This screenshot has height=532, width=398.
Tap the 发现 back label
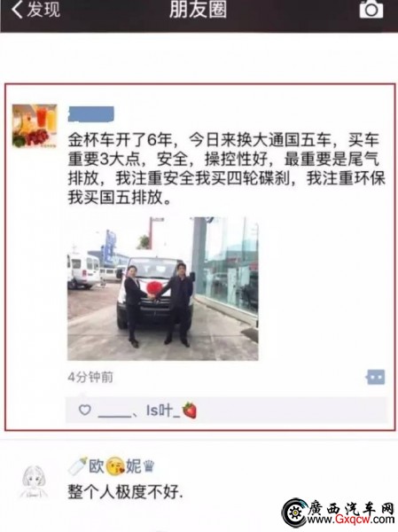point(43,10)
